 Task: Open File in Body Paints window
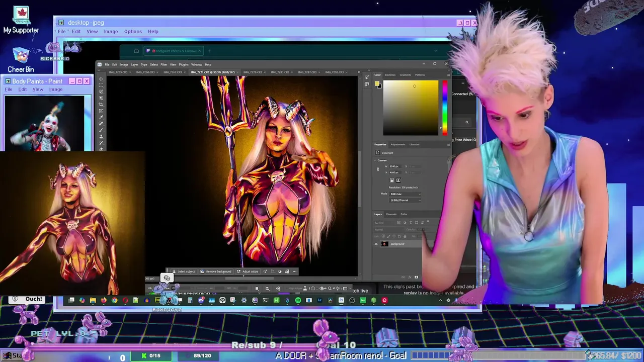[x=9, y=89]
